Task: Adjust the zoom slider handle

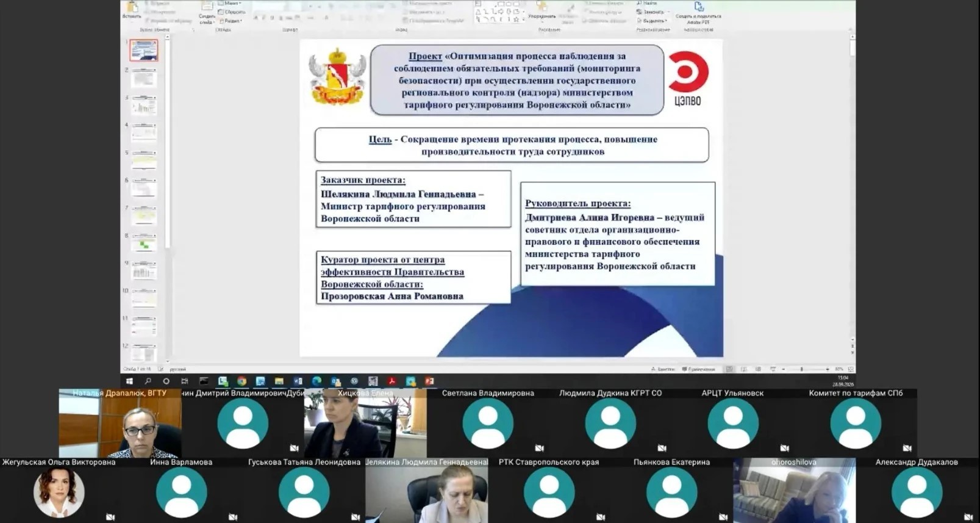Action: click(801, 369)
